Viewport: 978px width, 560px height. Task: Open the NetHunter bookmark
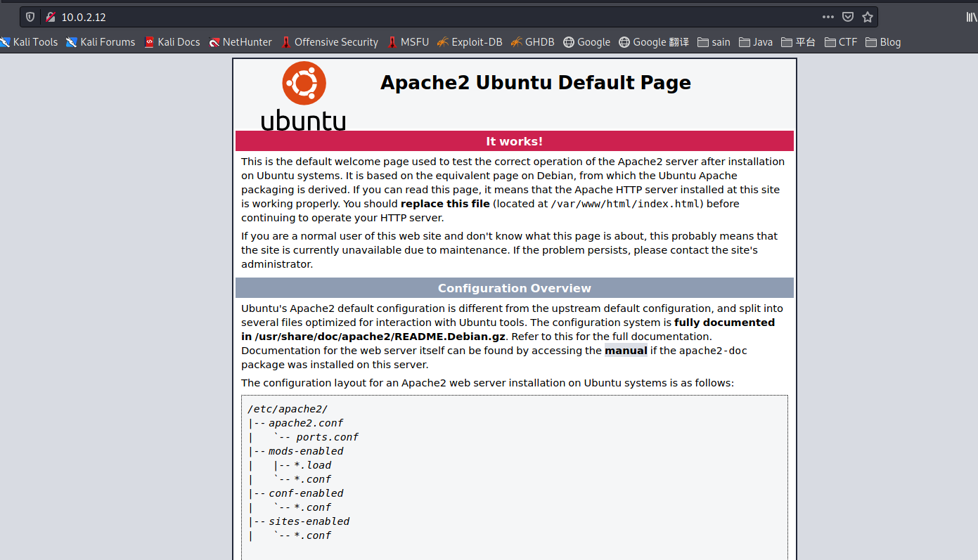[x=240, y=42]
